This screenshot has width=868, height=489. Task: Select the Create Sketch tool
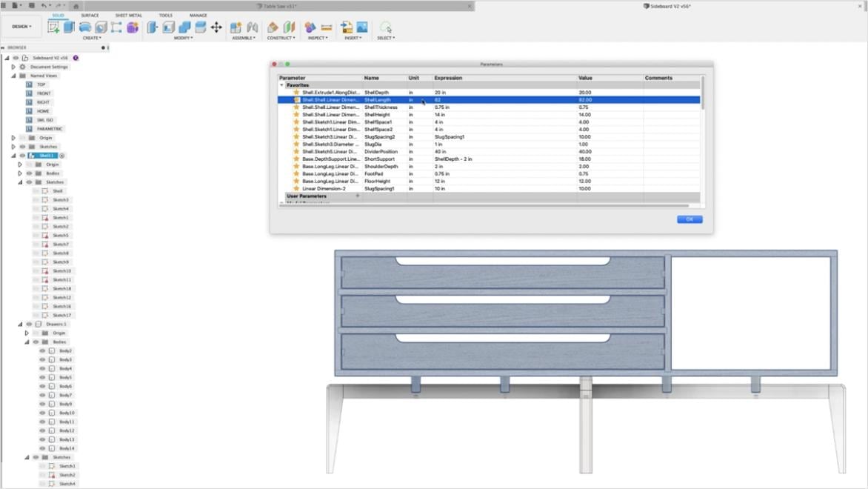click(53, 27)
